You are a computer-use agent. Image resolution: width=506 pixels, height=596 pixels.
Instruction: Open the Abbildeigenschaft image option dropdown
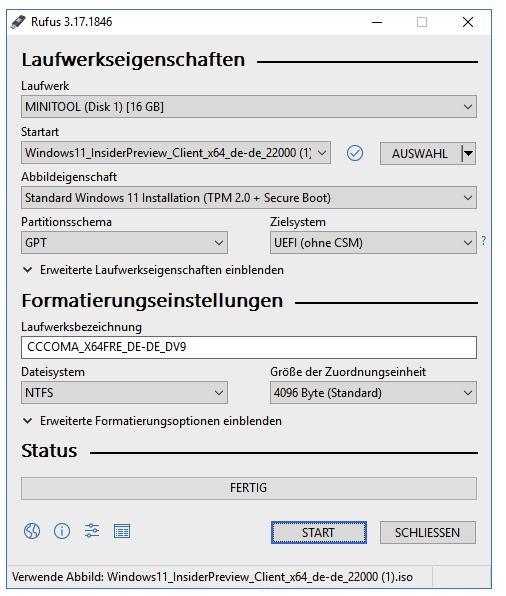[249, 198]
